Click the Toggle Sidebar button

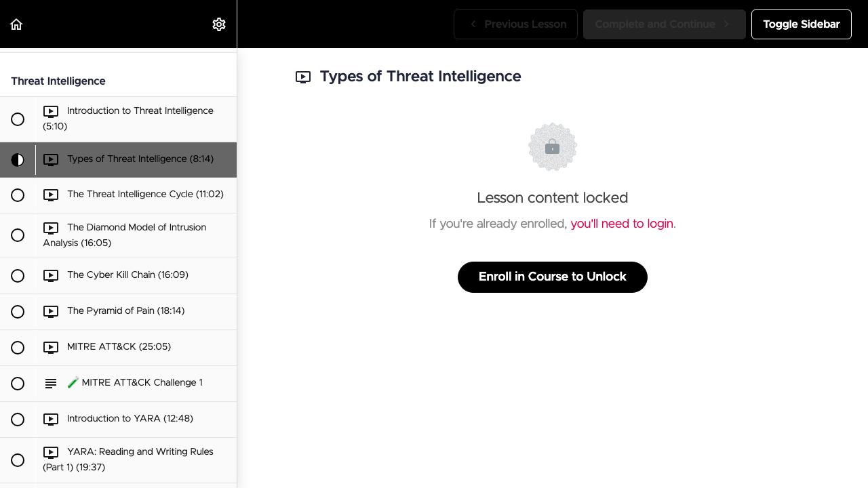point(802,24)
